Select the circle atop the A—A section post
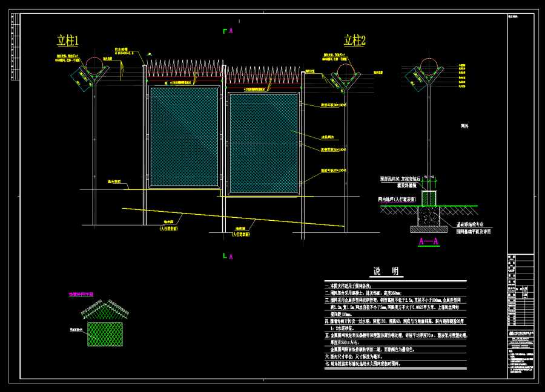Viewport: 545px width, 392px height. click(x=429, y=66)
